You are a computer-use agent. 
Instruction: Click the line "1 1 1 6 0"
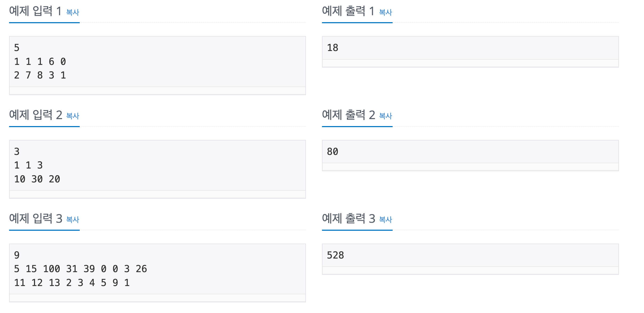click(x=40, y=62)
